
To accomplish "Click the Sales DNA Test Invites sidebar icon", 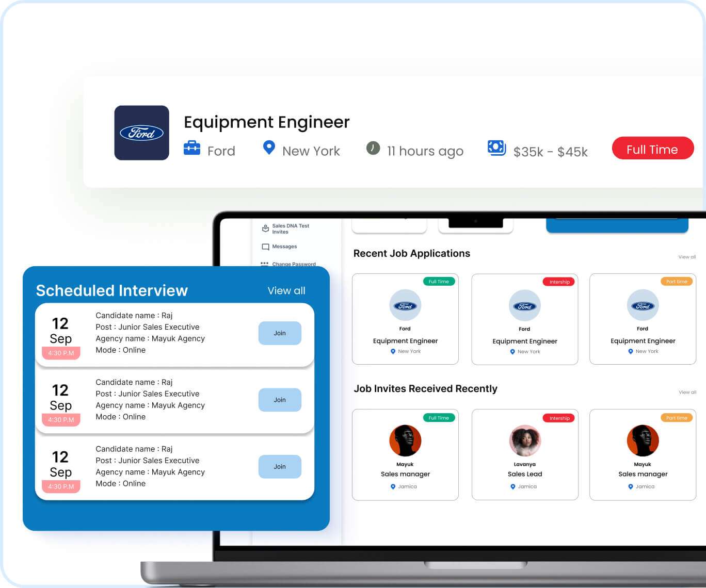I will point(265,228).
